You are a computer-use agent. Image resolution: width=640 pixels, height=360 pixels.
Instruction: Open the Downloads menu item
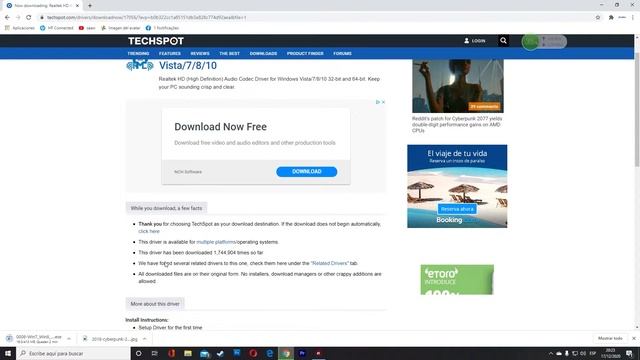coord(263,53)
